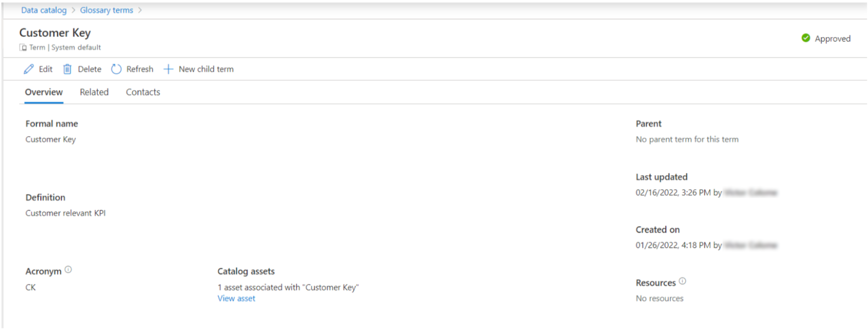Click the New child term button
Image resolution: width=868 pixels, height=332 pixels.
199,69
